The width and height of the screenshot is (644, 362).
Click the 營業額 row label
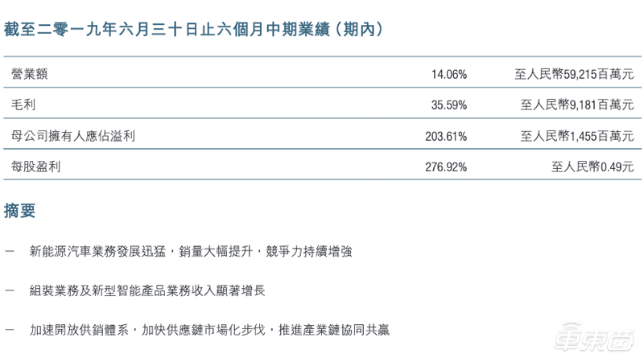point(29,74)
